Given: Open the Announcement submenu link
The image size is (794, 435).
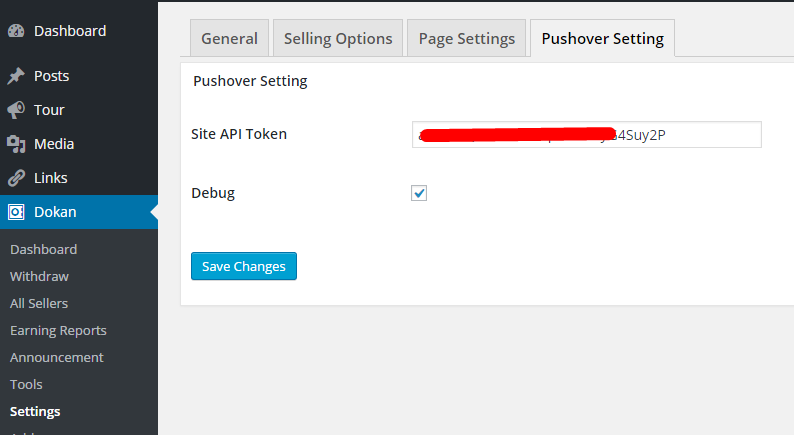Looking at the screenshot, I should (x=57, y=358).
